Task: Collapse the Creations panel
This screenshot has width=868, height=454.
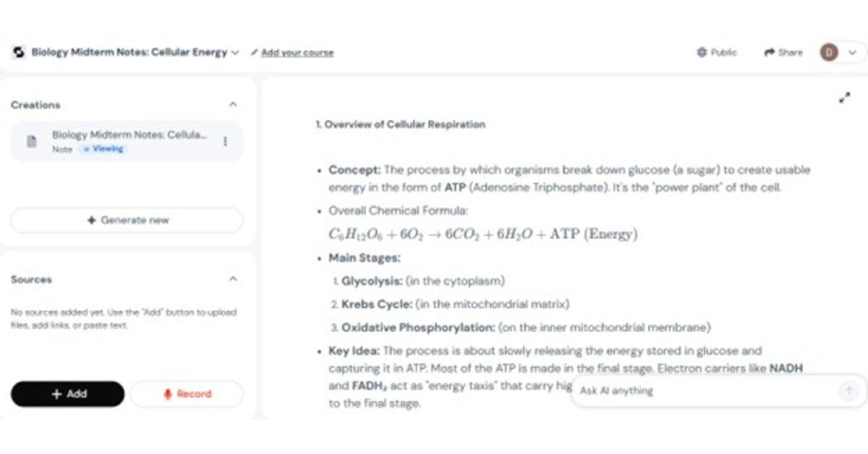Action: point(233,104)
